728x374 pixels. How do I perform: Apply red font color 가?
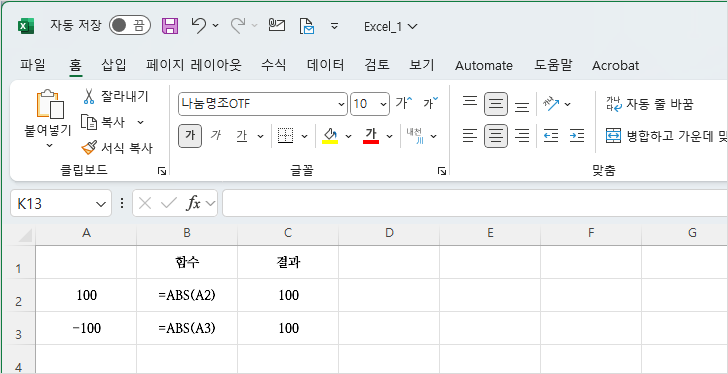tap(370, 136)
